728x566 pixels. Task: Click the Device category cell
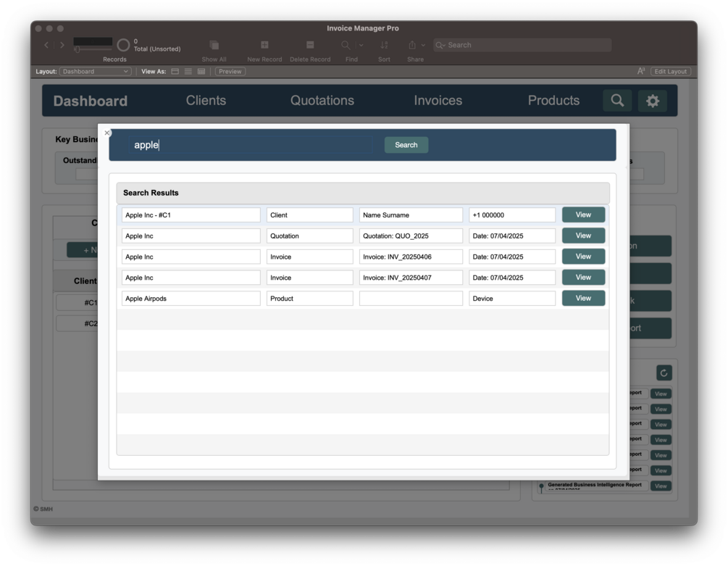512,299
